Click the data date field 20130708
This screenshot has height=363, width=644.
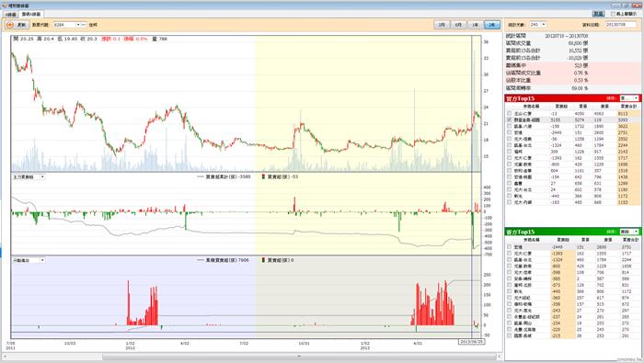click(621, 25)
